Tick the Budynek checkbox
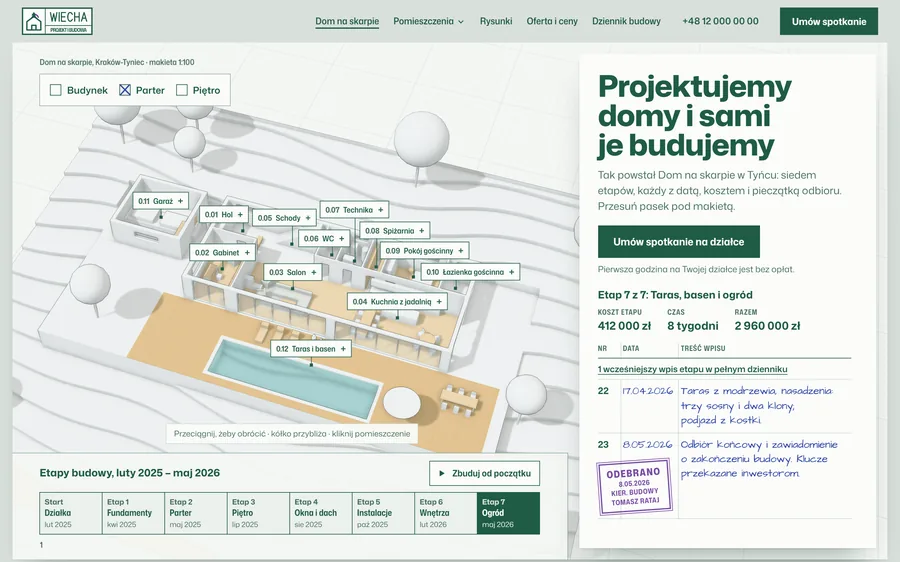Screen dimensions: 900x562 click(56, 90)
